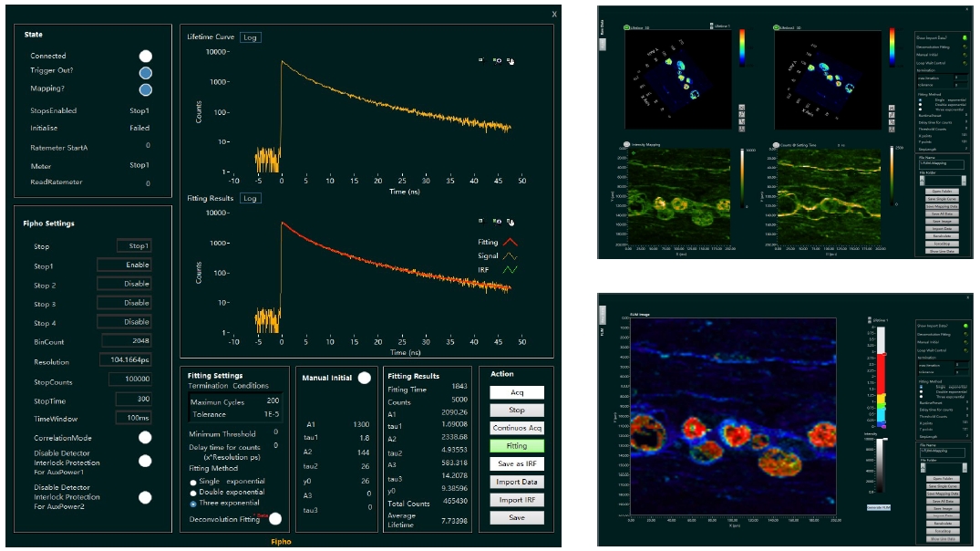980x551 pixels.
Task: Open the Stop 2 Disable dropdown
Action: [125, 284]
